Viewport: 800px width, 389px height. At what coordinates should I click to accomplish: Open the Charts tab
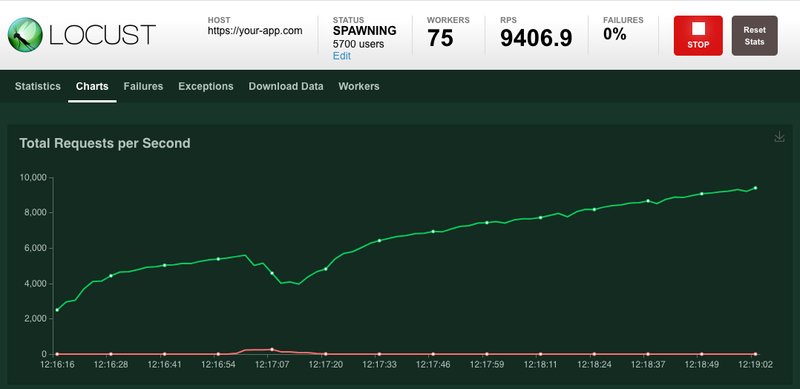pyautogui.click(x=92, y=86)
